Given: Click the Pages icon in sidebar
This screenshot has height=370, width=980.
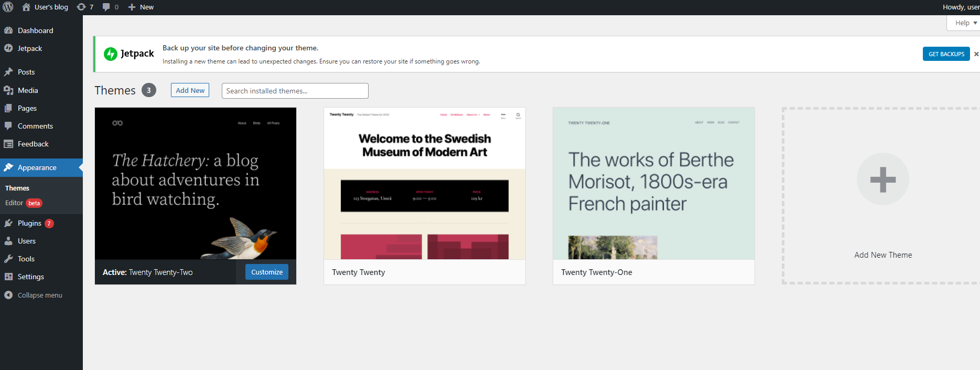Looking at the screenshot, I should click(x=8, y=108).
